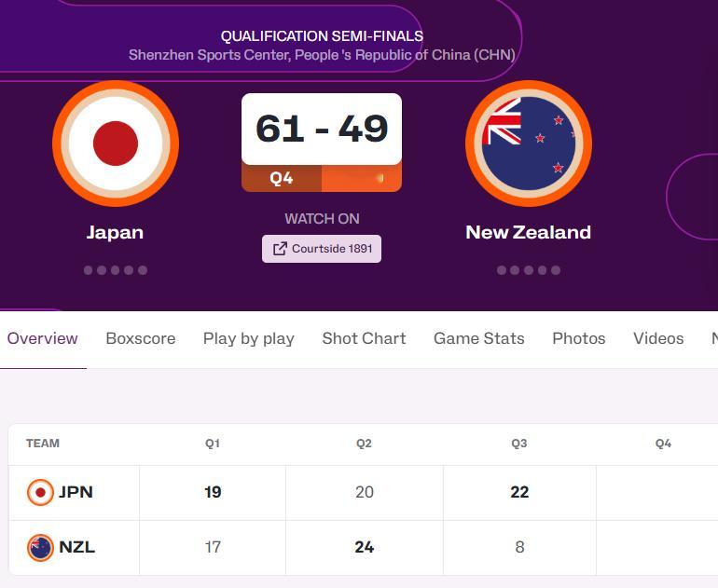Click New Zealand's recent form dots
The width and height of the screenshot is (718, 588).
coord(529,270)
